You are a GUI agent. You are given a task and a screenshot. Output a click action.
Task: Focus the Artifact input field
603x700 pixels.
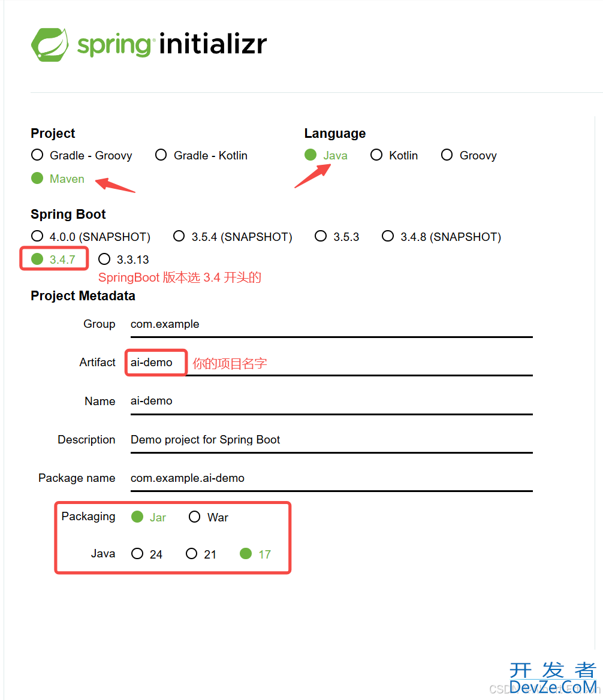pos(331,363)
